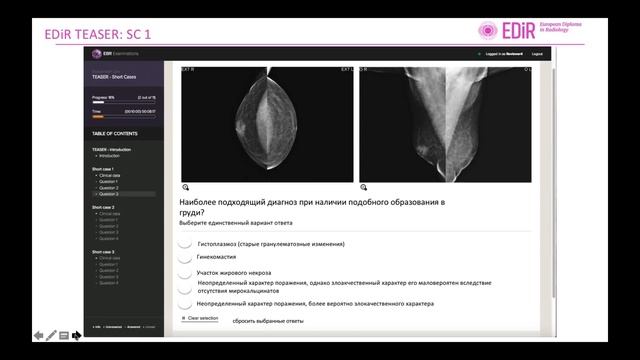Image resolution: width=640 pixels, height=360 pixels.
Task: Click the EDiR TEASER: SC 1 slide title
Action: coord(98,34)
